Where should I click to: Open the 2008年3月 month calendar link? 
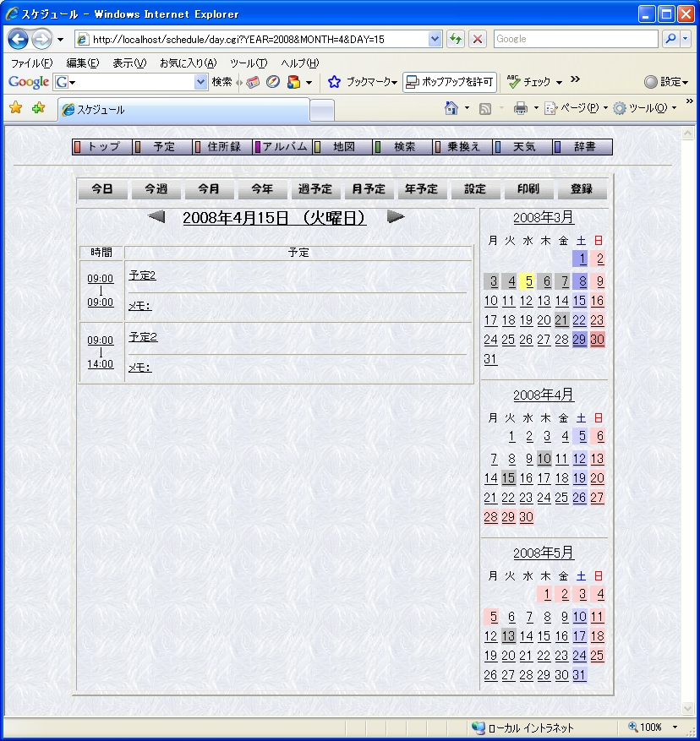544,217
